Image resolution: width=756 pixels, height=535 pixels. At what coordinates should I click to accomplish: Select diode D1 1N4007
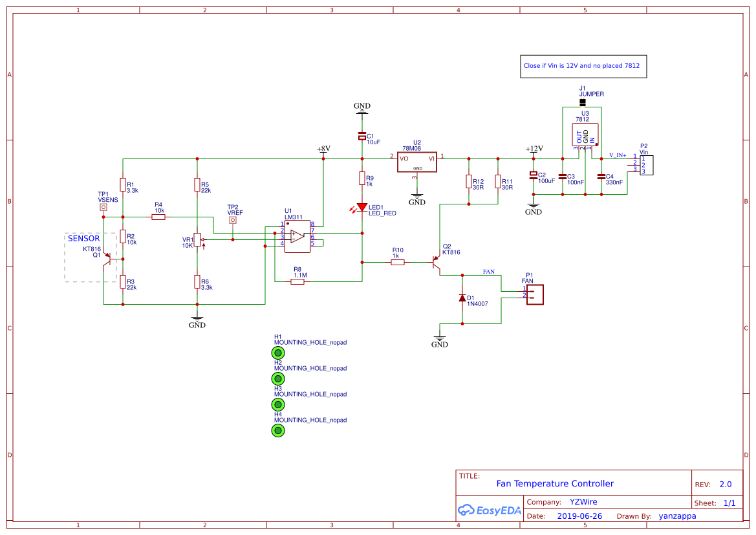tap(462, 298)
